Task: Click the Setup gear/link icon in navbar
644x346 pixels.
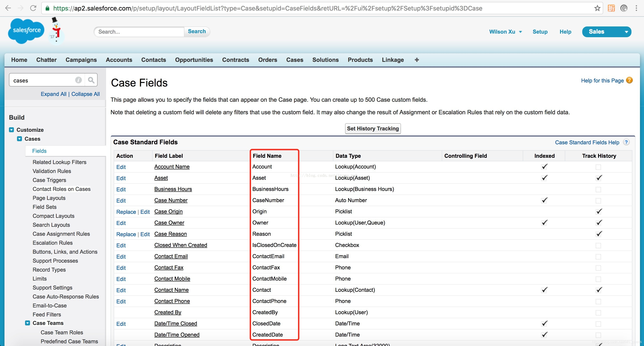Action: [x=540, y=31]
